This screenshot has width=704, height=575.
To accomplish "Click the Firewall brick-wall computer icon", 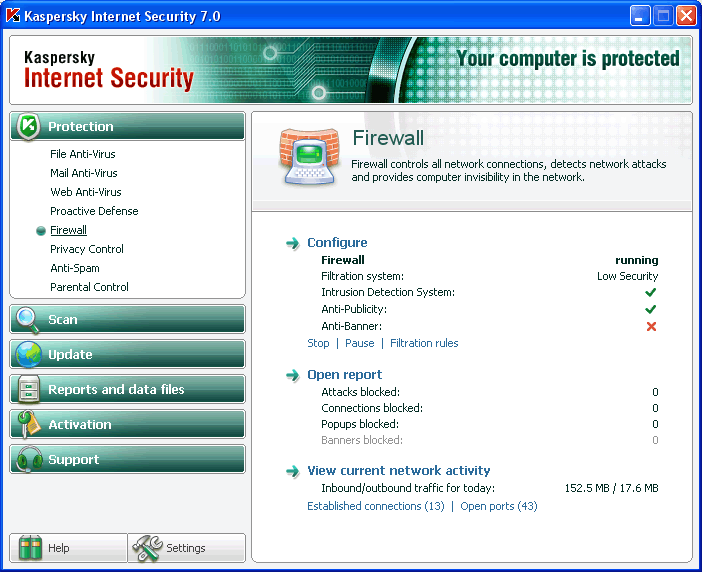I will click(309, 157).
